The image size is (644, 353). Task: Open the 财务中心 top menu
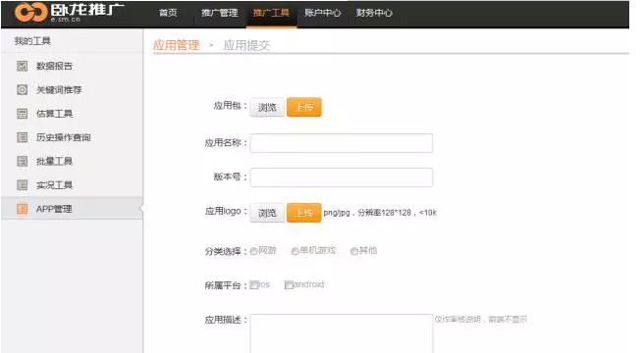374,13
